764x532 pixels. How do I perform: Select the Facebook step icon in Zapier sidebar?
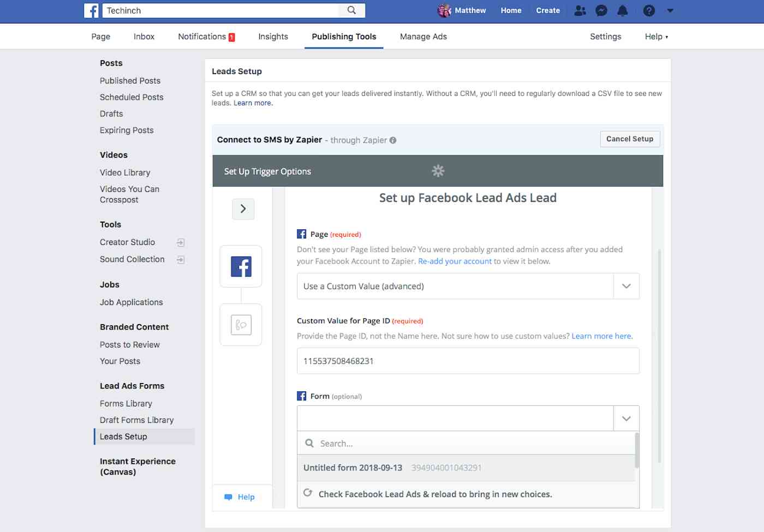click(241, 266)
